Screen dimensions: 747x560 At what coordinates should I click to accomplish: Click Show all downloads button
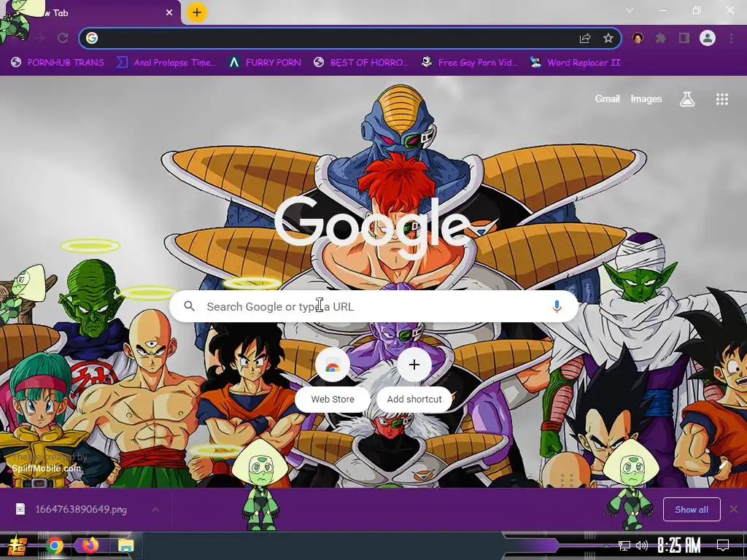click(692, 510)
